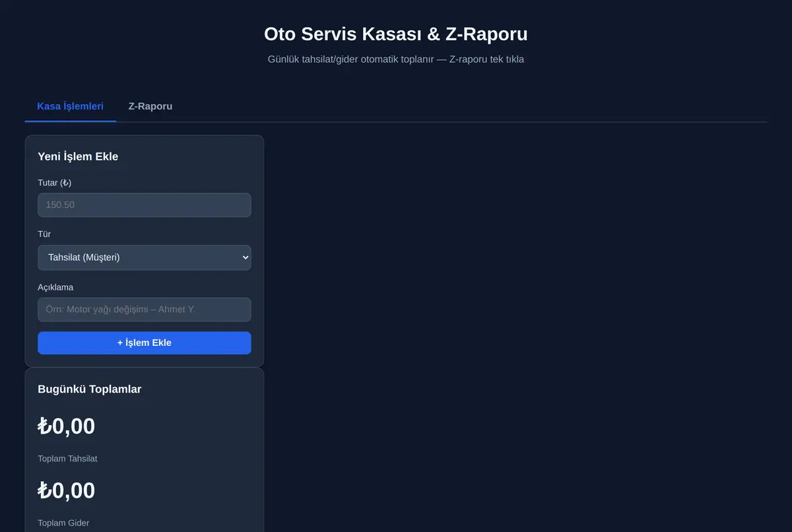
Task: Click the subtitle beginning Günlük tahsilat/gider
Action: pyautogui.click(x=396, y=59)
